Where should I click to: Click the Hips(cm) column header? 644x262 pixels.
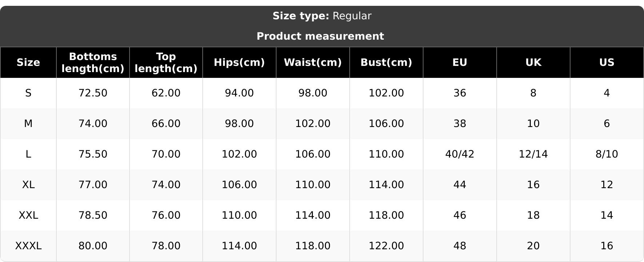(239, 63)
